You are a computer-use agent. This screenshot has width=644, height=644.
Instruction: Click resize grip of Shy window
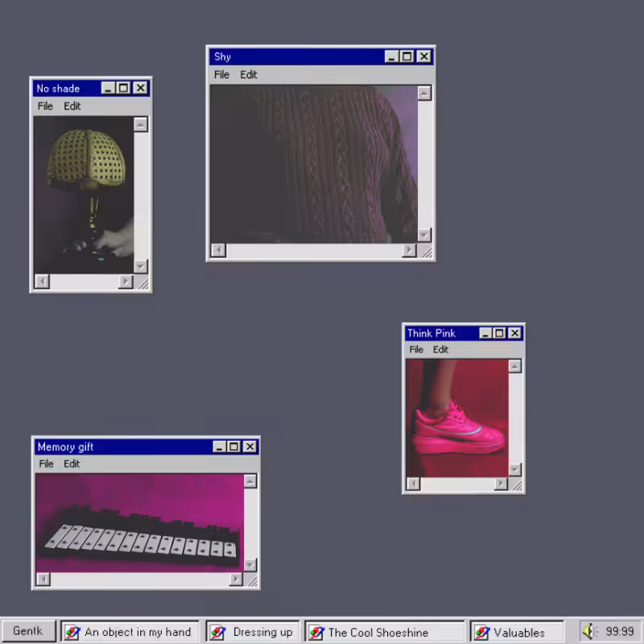[x=427, y=252]
